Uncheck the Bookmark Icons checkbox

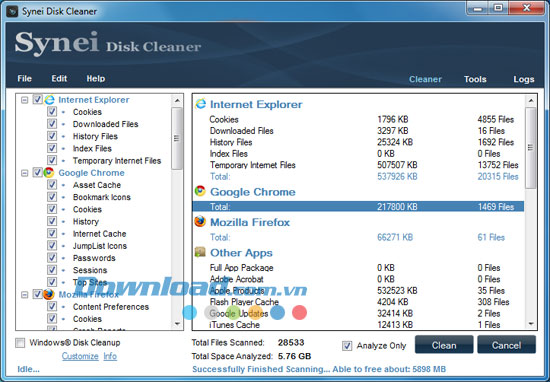52,197
